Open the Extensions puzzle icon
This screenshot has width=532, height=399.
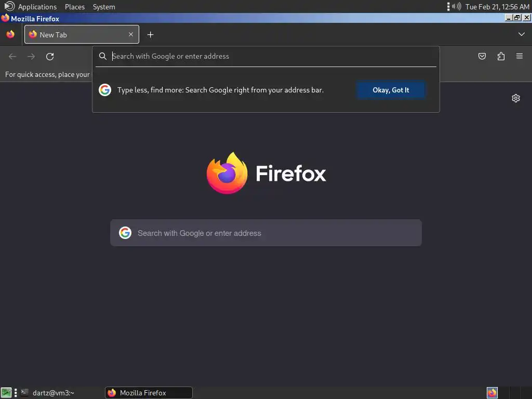click(501, 56)
